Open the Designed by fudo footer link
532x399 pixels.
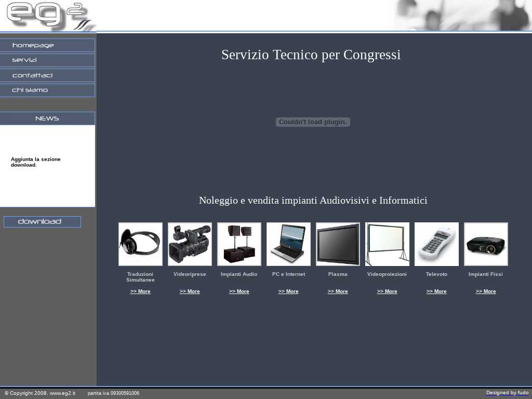pos(508,393)
